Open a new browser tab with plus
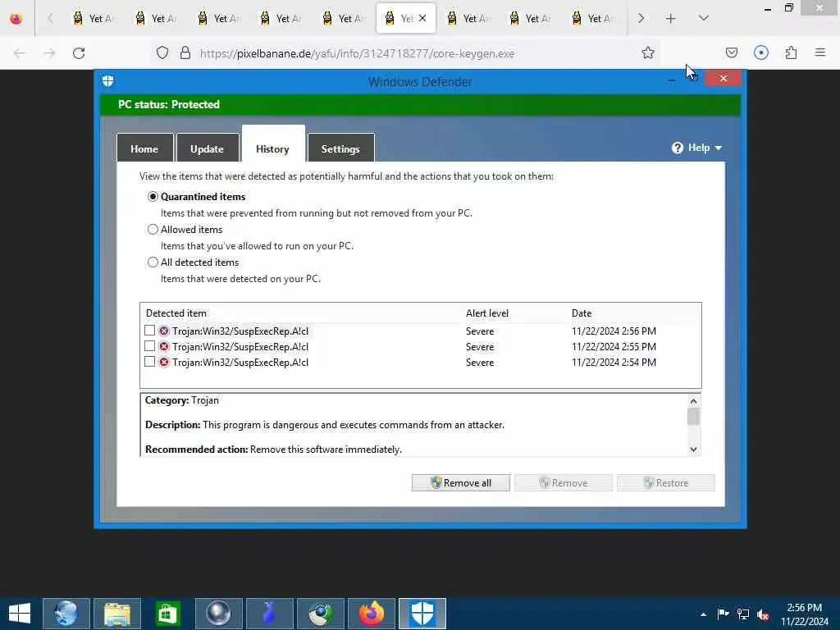Screen dimensions: 840x630 (670, 19)
